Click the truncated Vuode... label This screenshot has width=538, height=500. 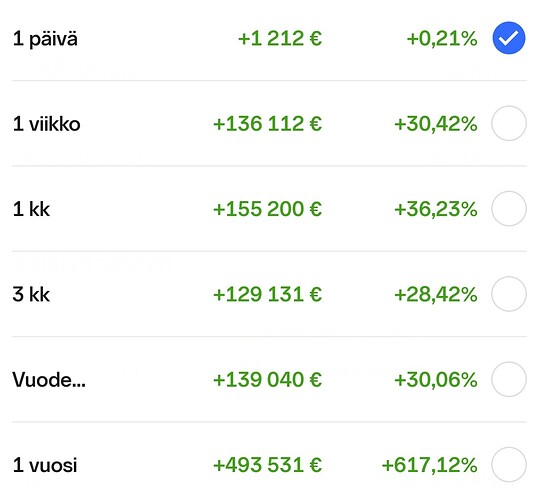coord(49,380)
